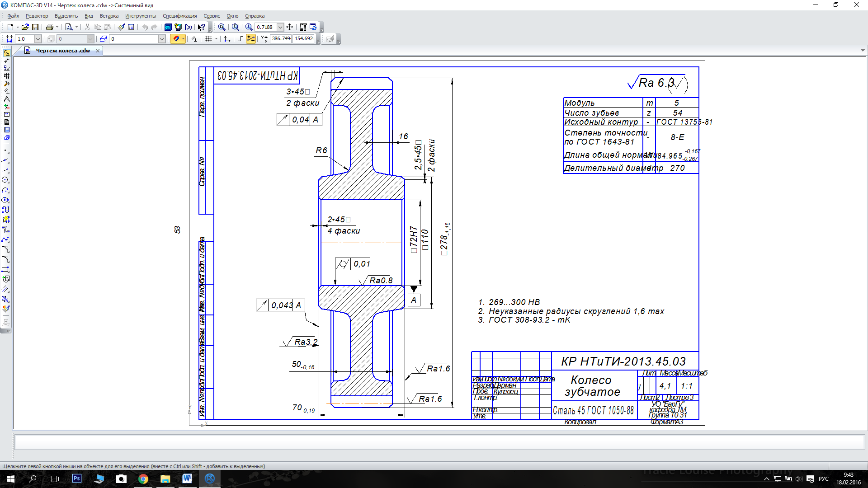Open Dimensions toolbar panel in sidebar
This screenshot has width=868, height=488.
(x=7, y=61)
